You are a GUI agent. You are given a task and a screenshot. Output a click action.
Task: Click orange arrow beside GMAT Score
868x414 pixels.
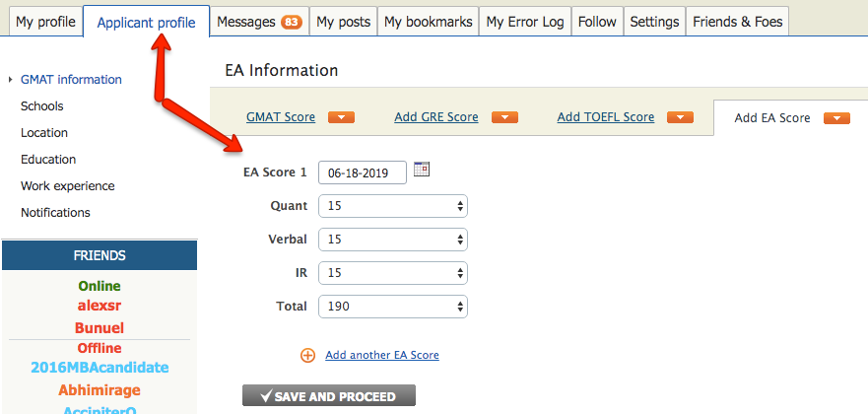[x=341, y=117]
